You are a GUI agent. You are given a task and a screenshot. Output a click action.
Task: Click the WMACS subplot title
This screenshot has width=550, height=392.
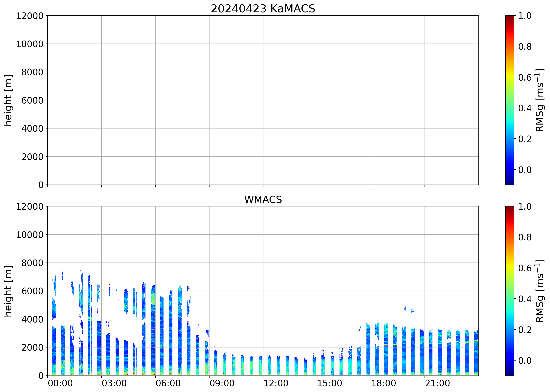[263, 200]
